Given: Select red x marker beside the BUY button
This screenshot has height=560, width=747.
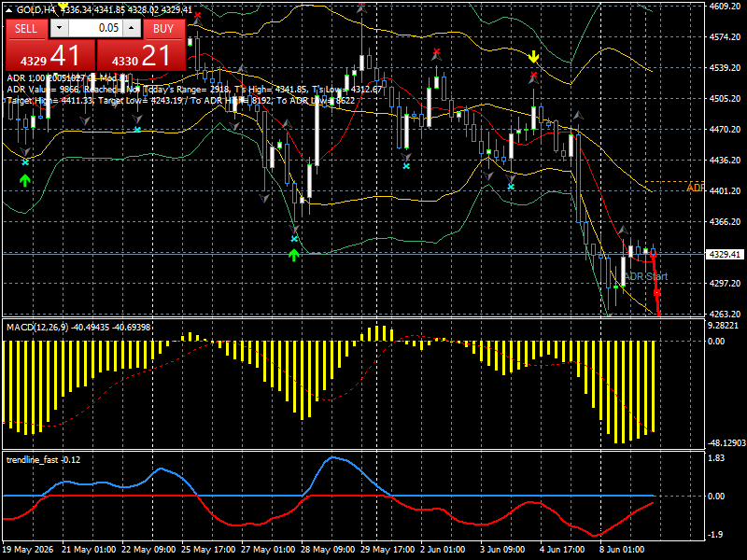Looking at the screenshot, I should (197, 16).
